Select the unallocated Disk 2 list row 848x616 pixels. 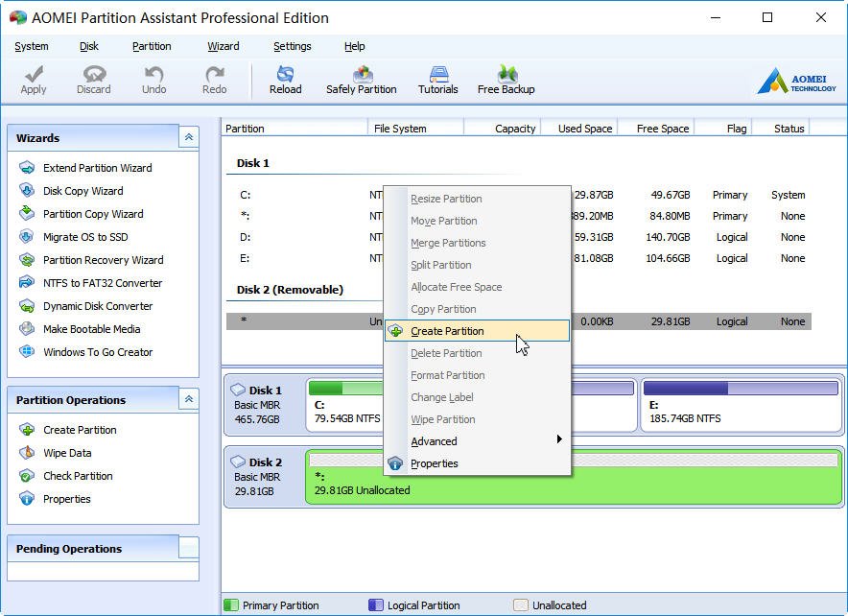click(519, 321)
